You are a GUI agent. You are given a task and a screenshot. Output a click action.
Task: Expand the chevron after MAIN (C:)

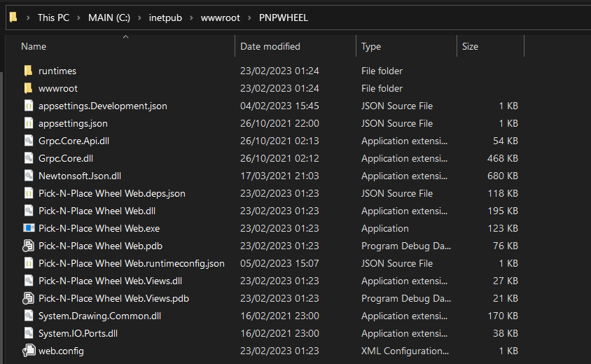coord(139,17)
